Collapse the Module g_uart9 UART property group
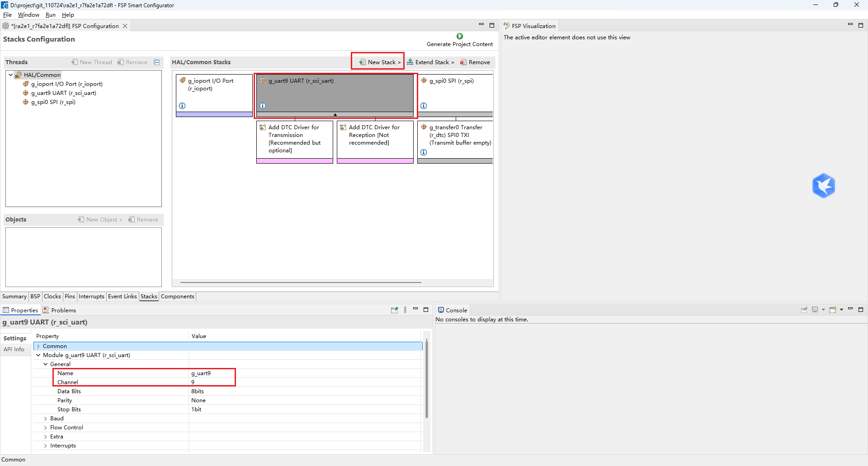The width and height of the screenshot is (868, 466). [38, 355]
